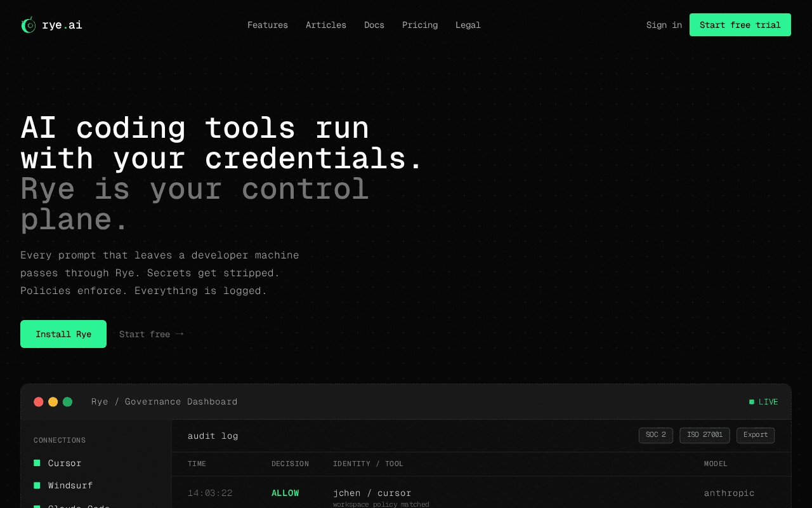
Task: Click the ALLOW decision label
Action: pyautogui.click(x=285, y=493)
